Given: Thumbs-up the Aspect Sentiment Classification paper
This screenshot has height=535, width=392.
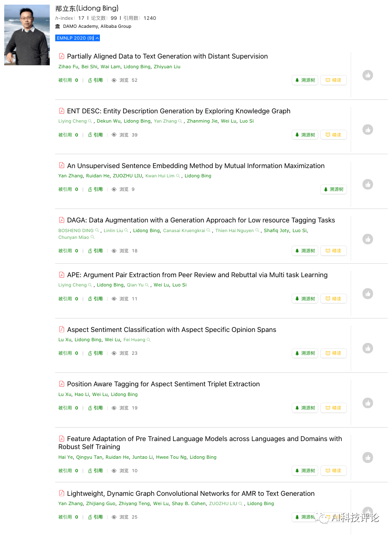Looking at the screenshot, I should (x=368, y=348).
